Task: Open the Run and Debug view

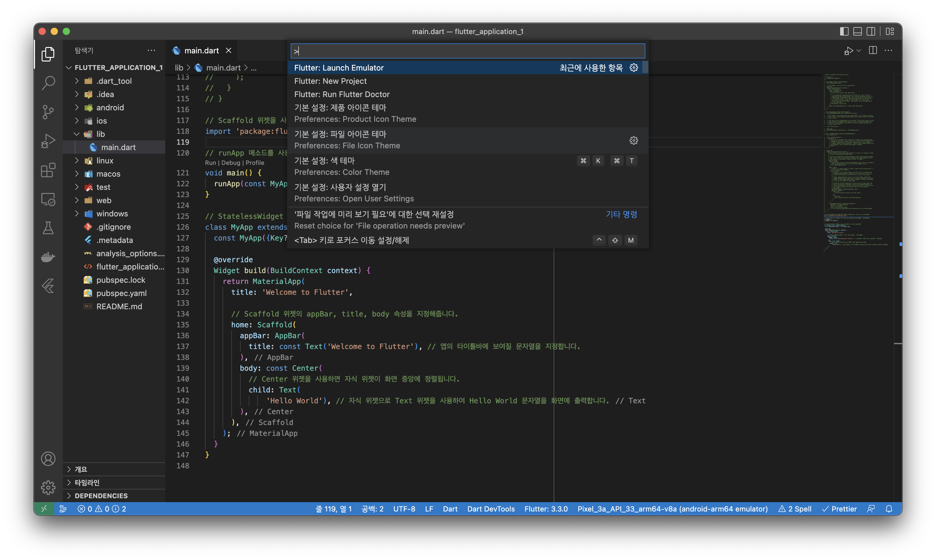Action: (48, 141)
